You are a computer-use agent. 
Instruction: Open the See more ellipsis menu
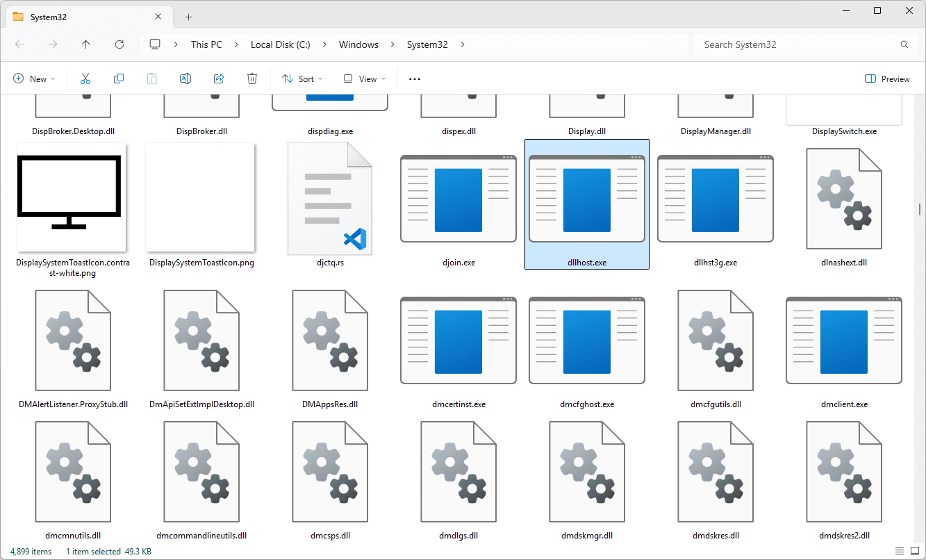point(415,79)
